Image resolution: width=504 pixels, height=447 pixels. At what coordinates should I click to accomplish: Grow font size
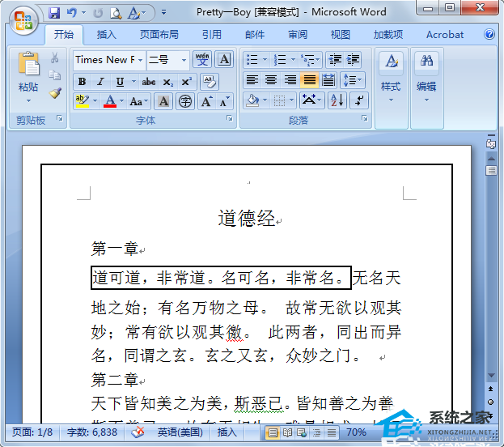(x=206, y=102)
